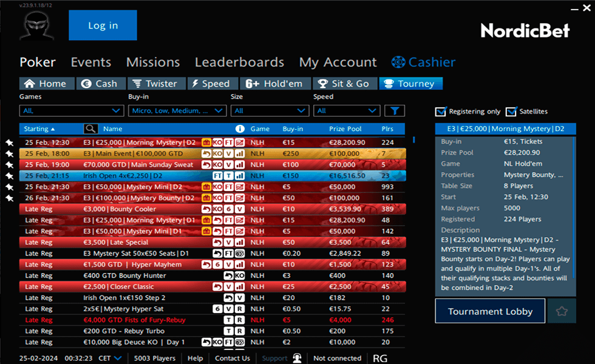Toggle the Registering only checkbox
Screen dimensions: 595x364
(441, 112)
